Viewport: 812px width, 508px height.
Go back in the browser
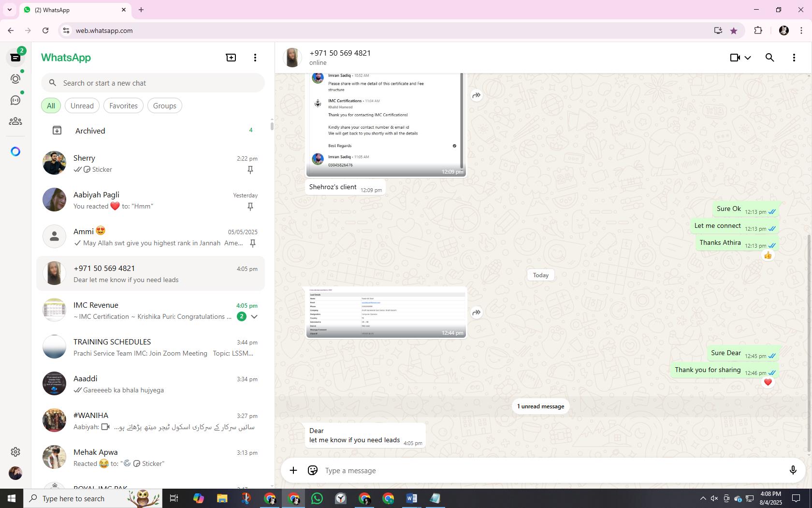11,30
